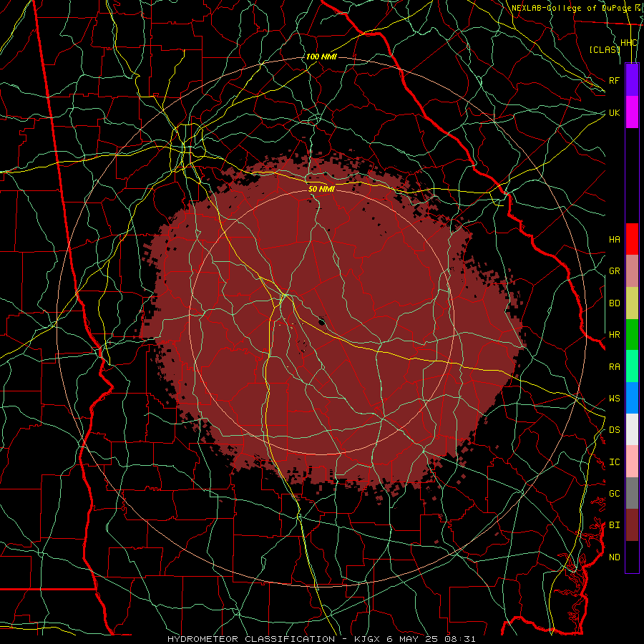644x644 pixels.
Task: Click the WS legend label
Action: (x=615, y=399)
